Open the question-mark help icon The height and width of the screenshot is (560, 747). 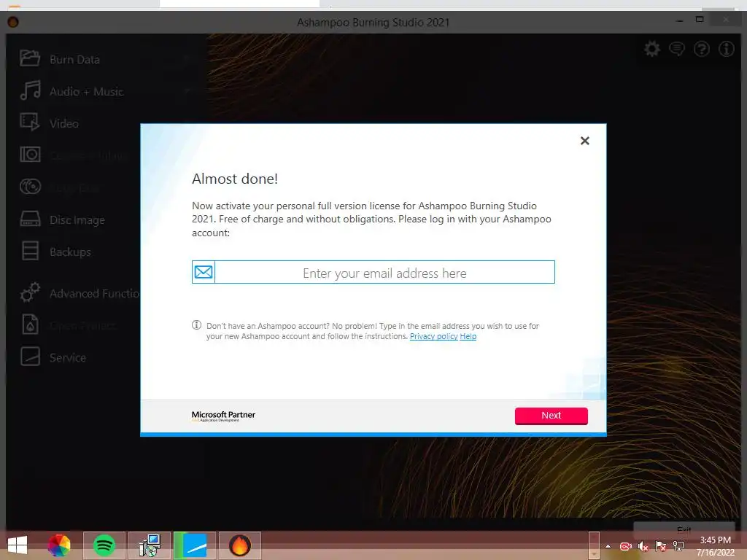pos(702,49)
